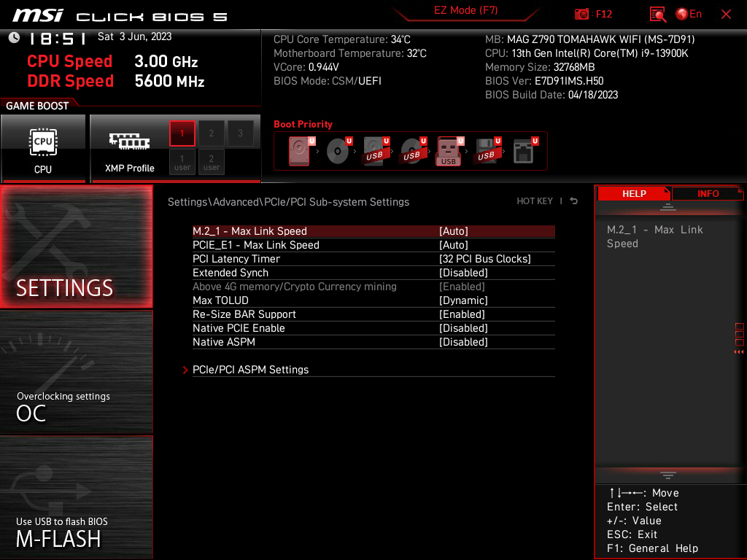This screenshot has width=747, height=560.
Task: Expand PCIe/PCI ASPM Settings submenu
Action: [373, 370]
